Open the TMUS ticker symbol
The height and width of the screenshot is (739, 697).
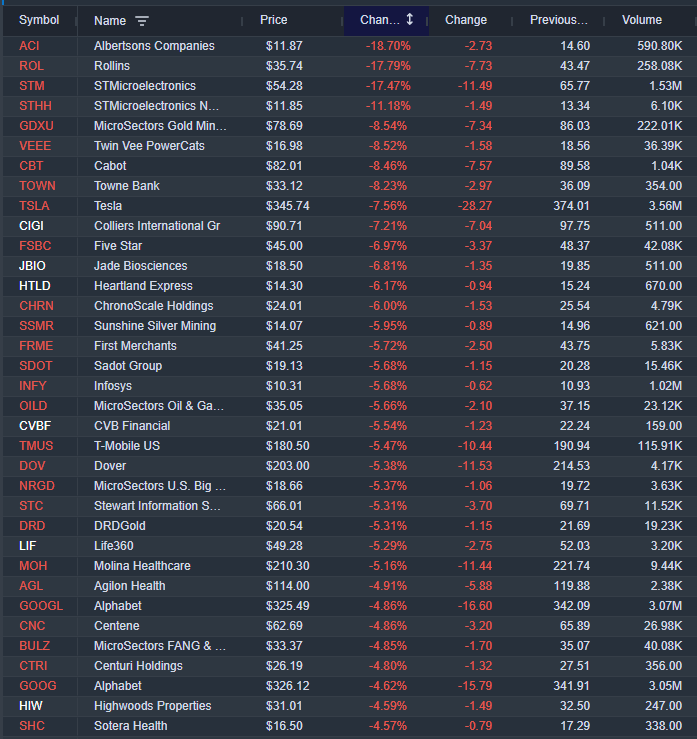[x=36, y=446]
